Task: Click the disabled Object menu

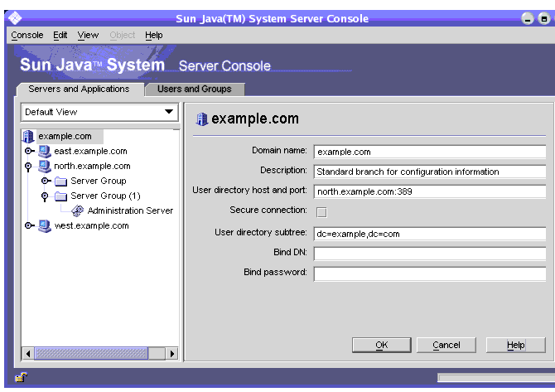Action: click(x=123, y=35)
